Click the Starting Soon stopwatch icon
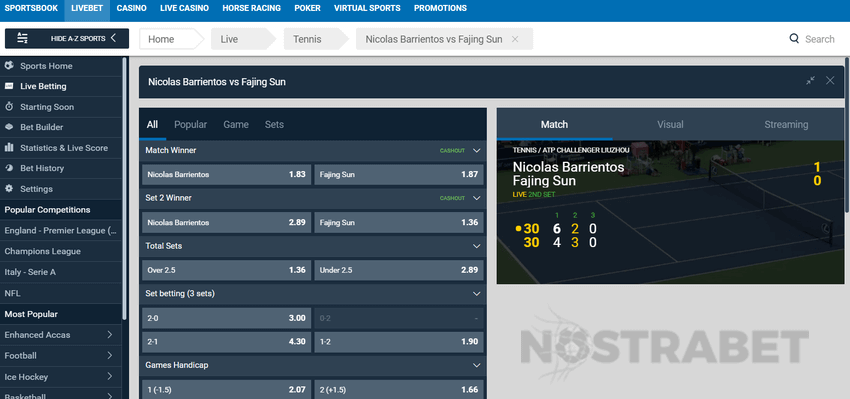The width and height of the screenshot is (850, 399). coord(9,107)
